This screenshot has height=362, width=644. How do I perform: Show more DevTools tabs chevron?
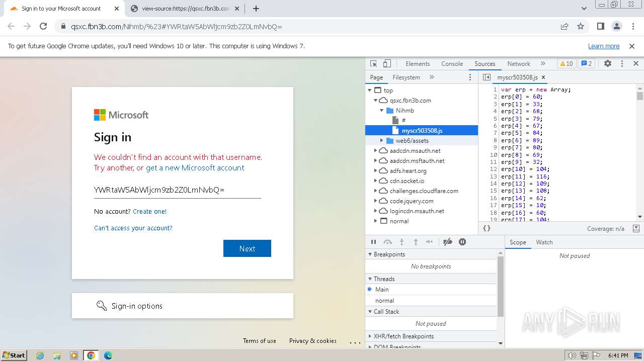(543, 64)
